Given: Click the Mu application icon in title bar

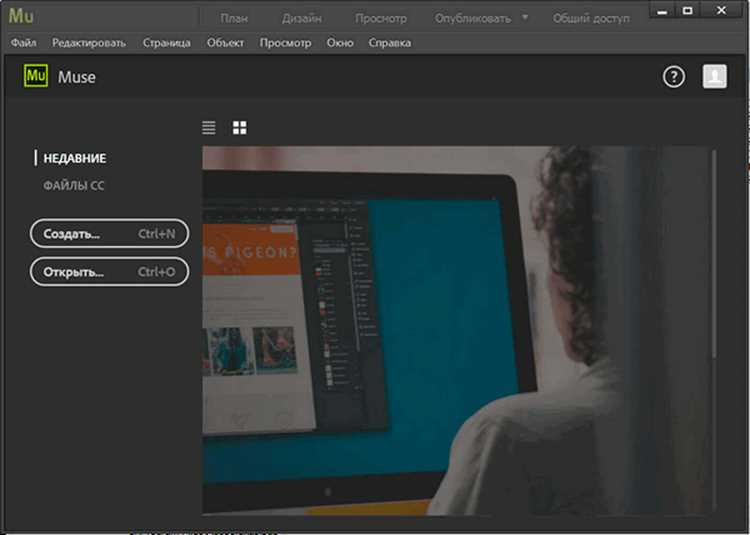Looking at the screenshot, I should point(21,16).
